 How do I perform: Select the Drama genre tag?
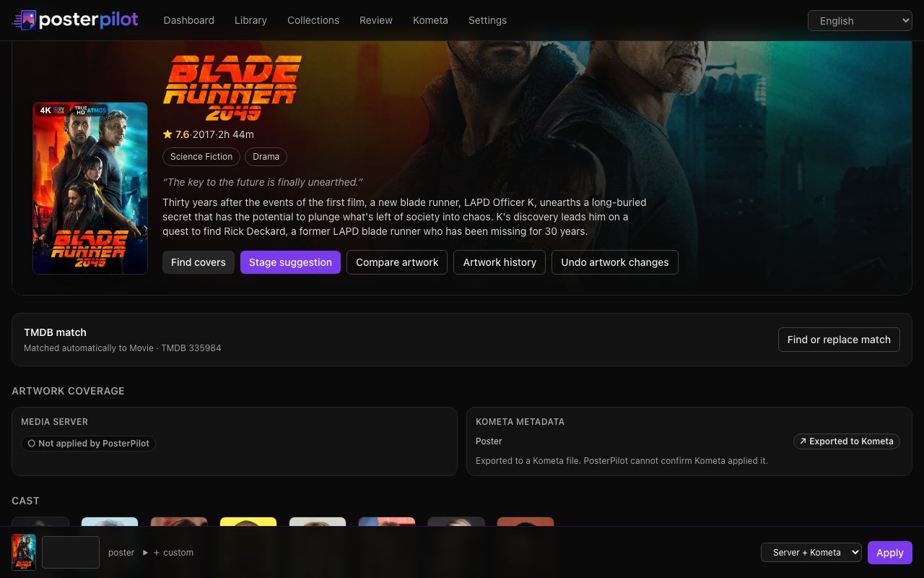(266, 157)
